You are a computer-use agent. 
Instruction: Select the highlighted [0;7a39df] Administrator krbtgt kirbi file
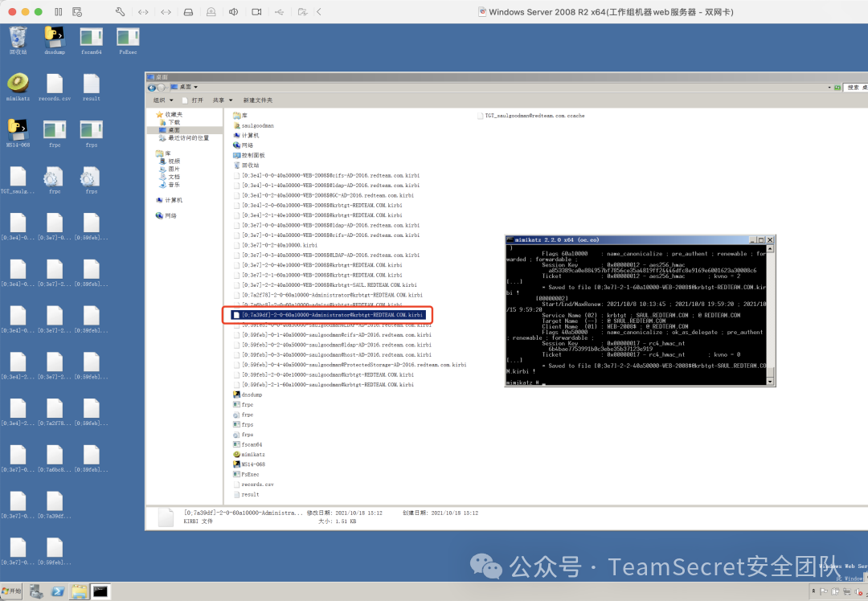tap(330, 315)
